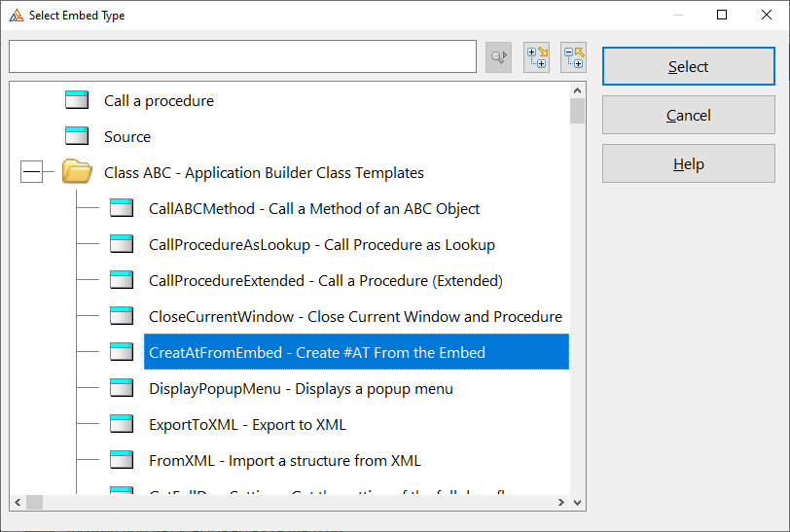This screenshot has height=532, width=790.
Task: Click the CallABCMethod item icon
Action: click(x=122, y=208)
